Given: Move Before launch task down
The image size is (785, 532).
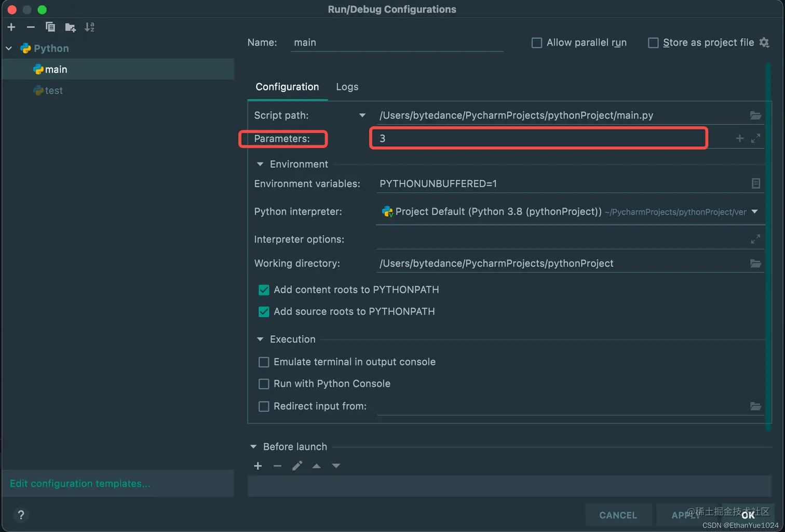Looking at the screenshot, I should click(x=336, y=466).
